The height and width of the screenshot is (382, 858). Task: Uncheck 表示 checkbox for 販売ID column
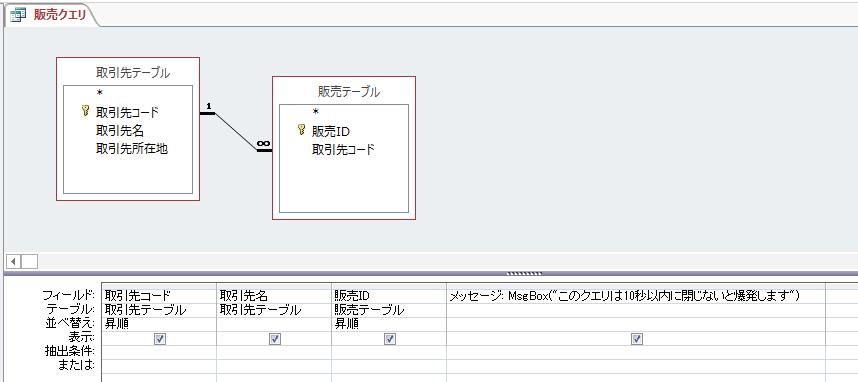[x=390, y=339]
